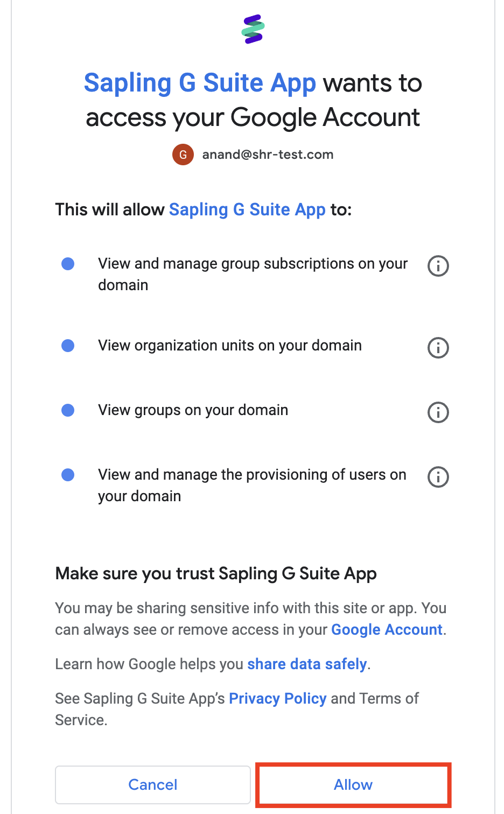This screenshot has height=814, width=504.
Task: Click blue bullet beside group subscriptions permission
Action: coord(68,264)
